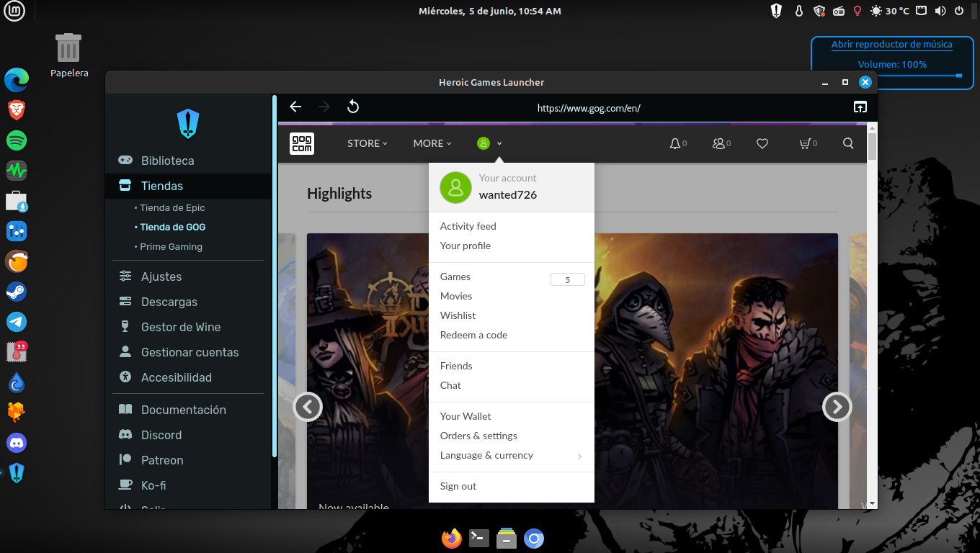Open store page in external browser
Viewport: 980px width, 553px height.
(860, 107)
